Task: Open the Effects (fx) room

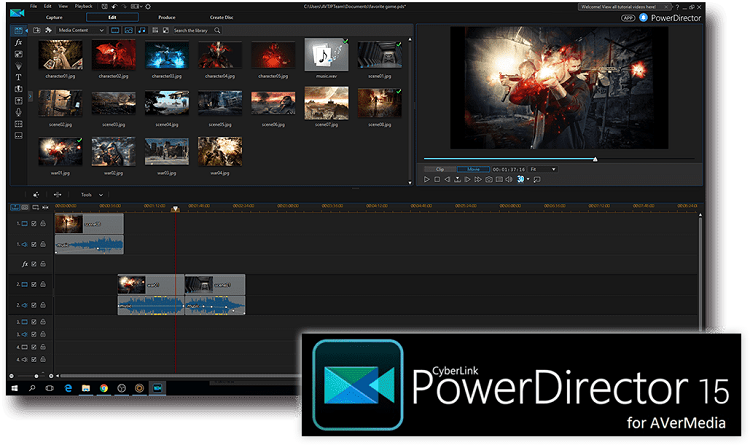Action: pyautogui.click(x=19, y=43)
